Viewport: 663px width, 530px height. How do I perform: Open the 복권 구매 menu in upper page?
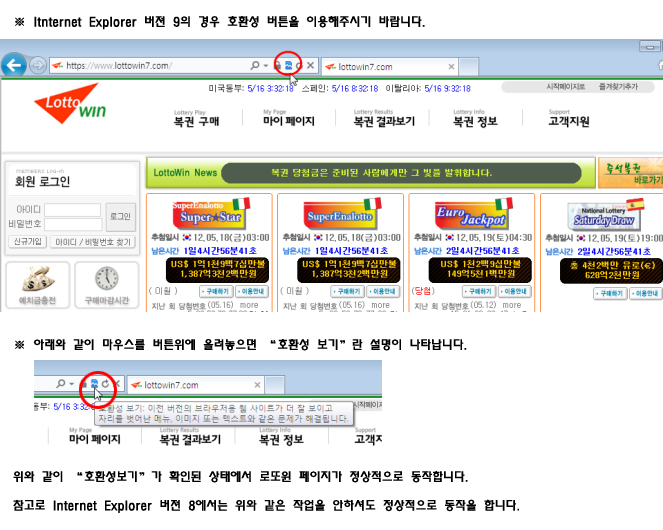point(196,121)
